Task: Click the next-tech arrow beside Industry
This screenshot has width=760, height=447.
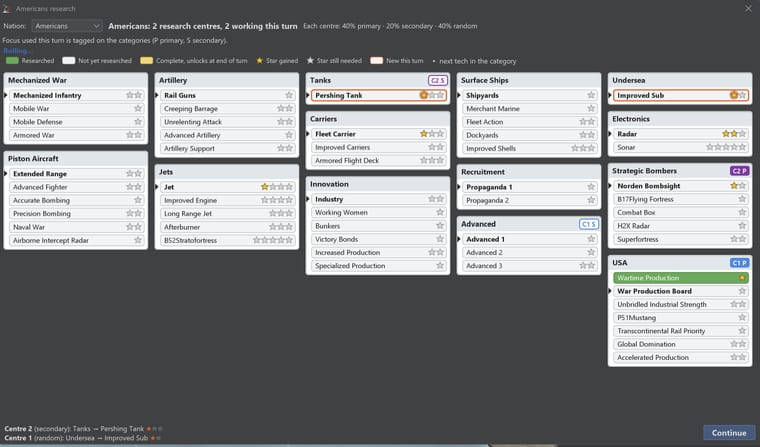Action: (308, 199)
